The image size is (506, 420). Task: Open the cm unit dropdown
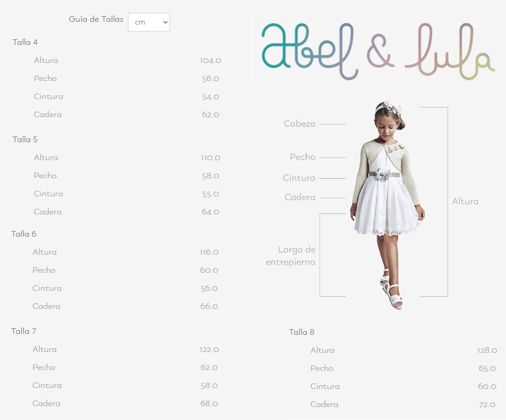149,22
